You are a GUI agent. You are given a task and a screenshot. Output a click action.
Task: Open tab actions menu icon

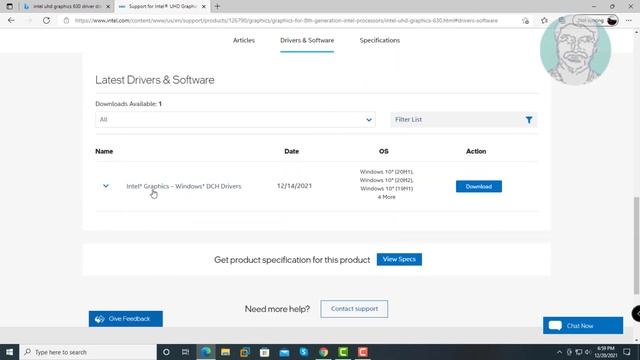point(9,7)
